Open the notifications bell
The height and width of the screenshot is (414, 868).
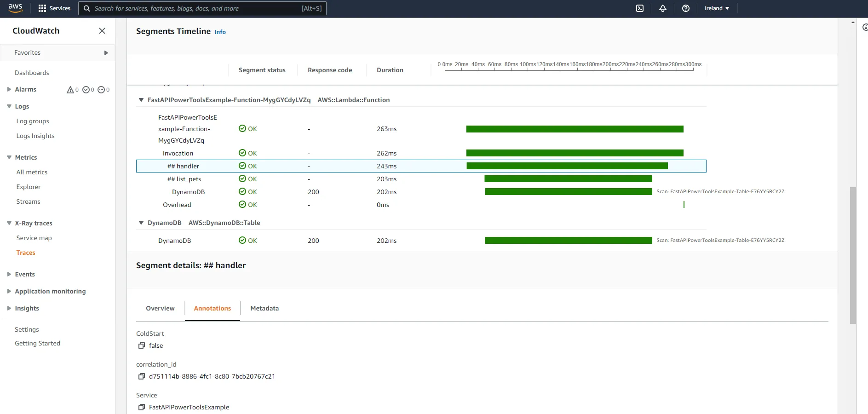(x=662, y=8)
